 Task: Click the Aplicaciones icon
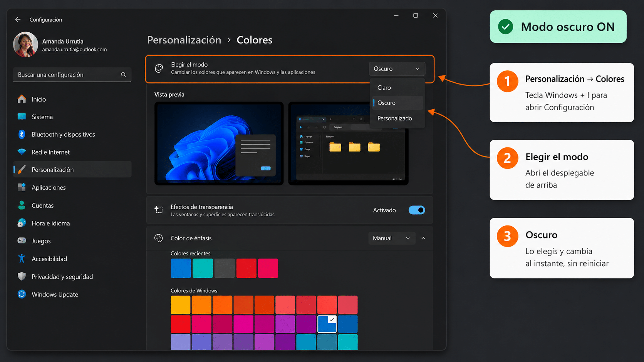pyautogui.click(x=22, y=187)
